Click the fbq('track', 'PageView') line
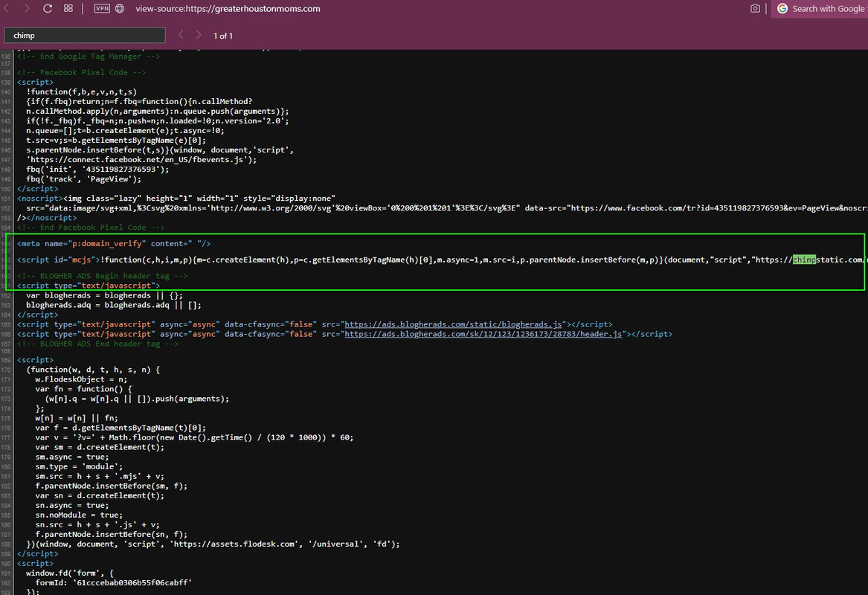 83,178
